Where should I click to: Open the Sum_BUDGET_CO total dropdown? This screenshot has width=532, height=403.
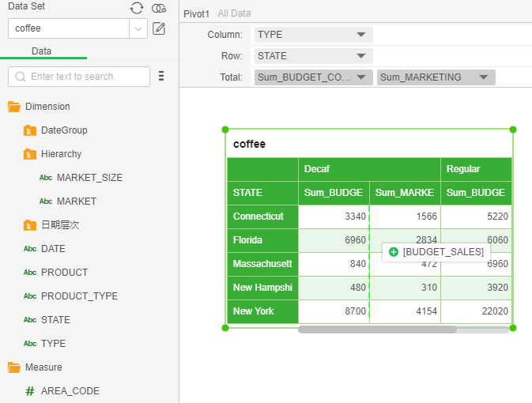(x=360, y=77)
